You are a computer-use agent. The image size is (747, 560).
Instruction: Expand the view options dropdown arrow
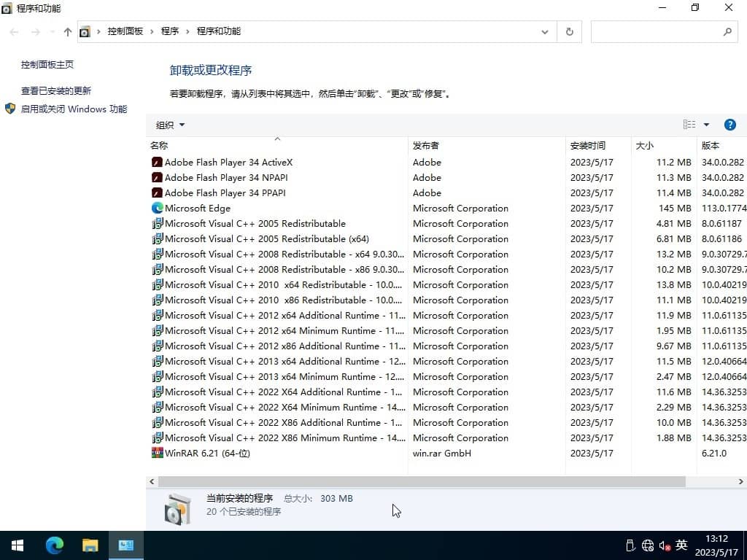(706, 125)
